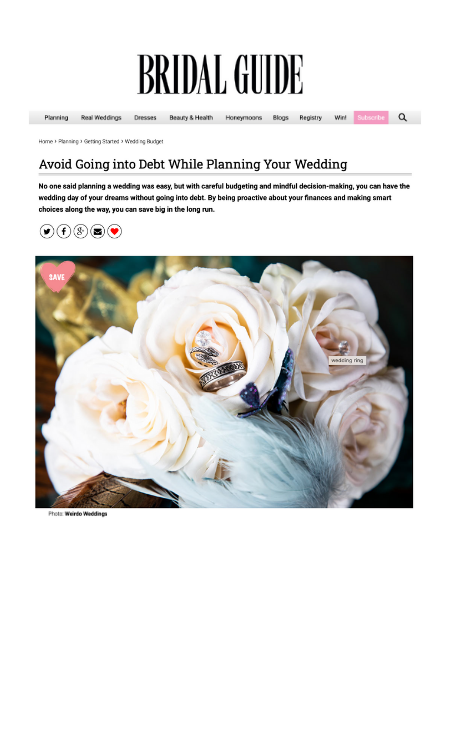Open the Planning menu
The width and height of the screenshot is (450, 755).
pyautogui.click(x=56, y=117)
